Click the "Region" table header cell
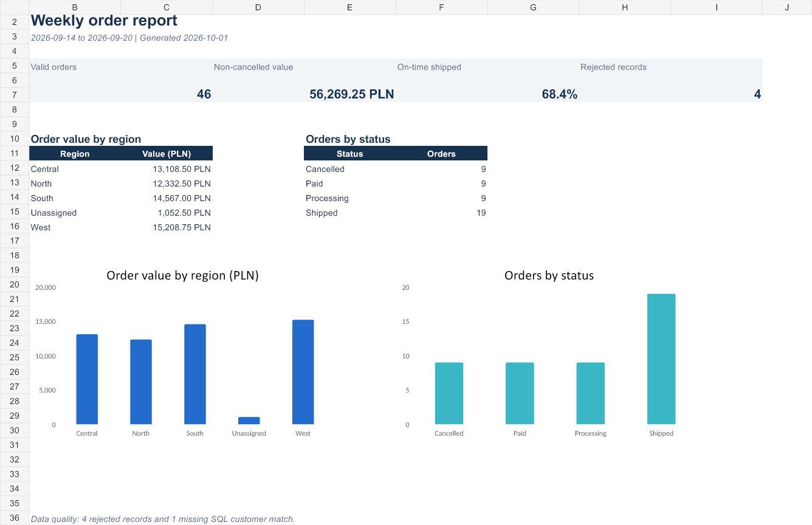The height and width of the screenshot is (525, 812). pyautogui.click(x=75, y=154)
